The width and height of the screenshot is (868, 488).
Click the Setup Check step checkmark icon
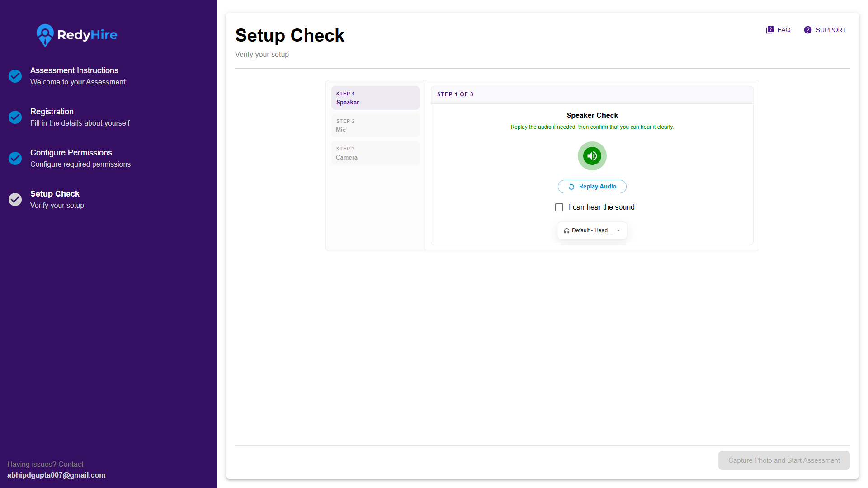pyautogui.click(x=15, y=199)
